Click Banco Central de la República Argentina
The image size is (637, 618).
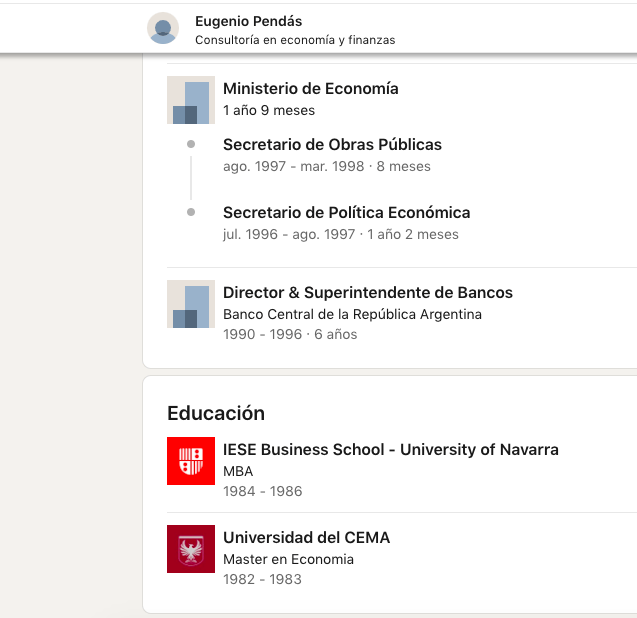(352, 314)
